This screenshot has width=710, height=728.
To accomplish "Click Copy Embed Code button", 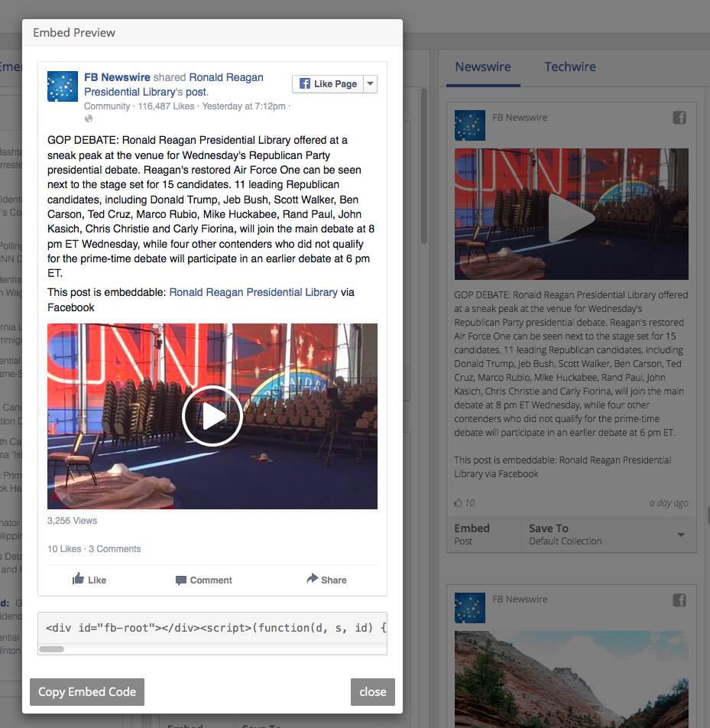I will 87,691.
